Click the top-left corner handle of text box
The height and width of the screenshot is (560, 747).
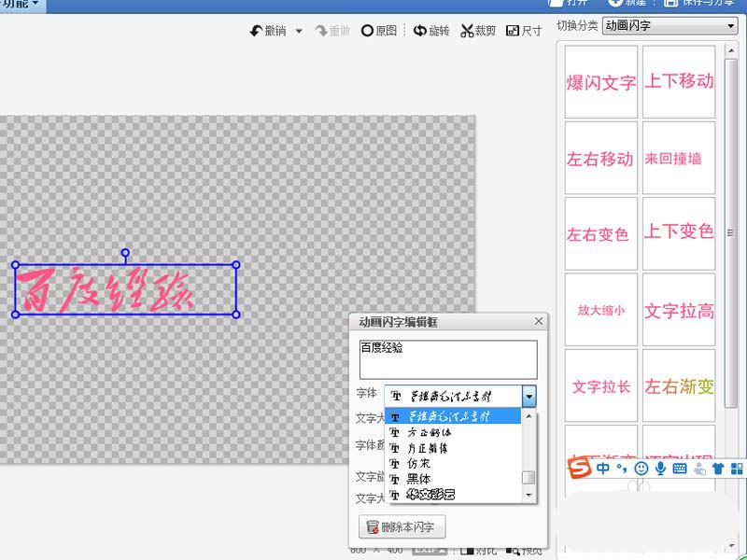[15, 265]
